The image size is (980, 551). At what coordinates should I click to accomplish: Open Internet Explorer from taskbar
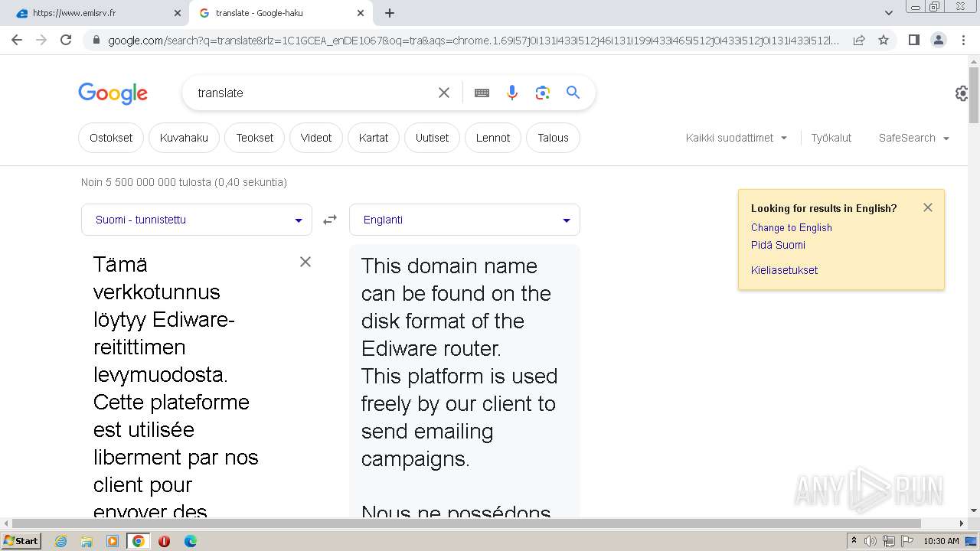(x=61, y=541)
